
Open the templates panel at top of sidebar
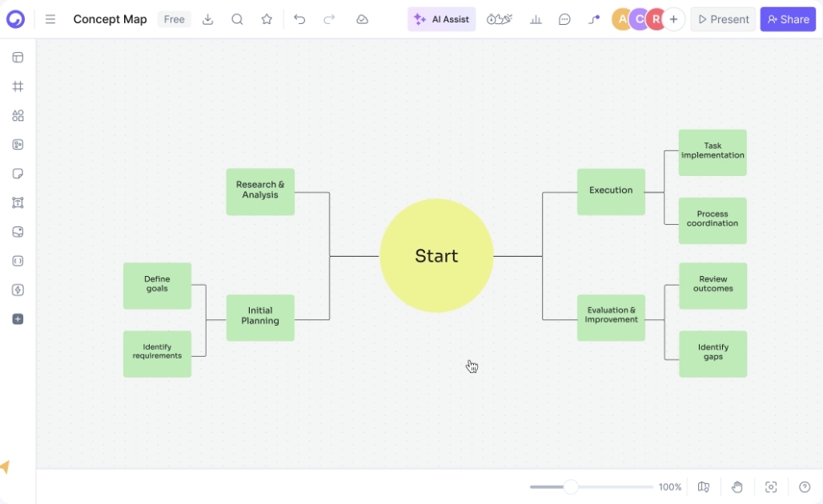[18, 58]
